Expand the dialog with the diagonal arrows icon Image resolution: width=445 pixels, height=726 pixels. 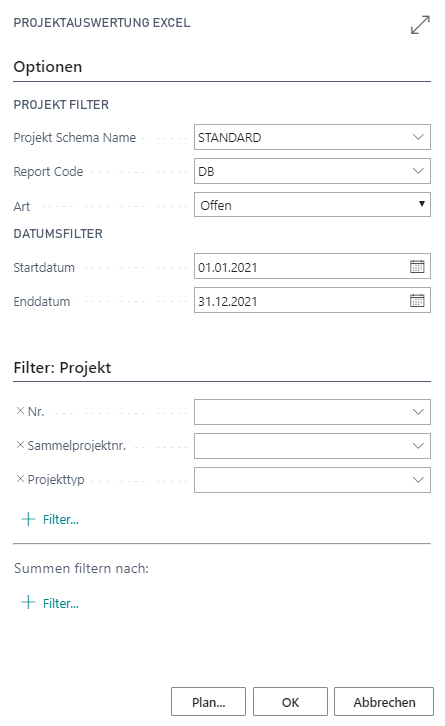(420, 25)
